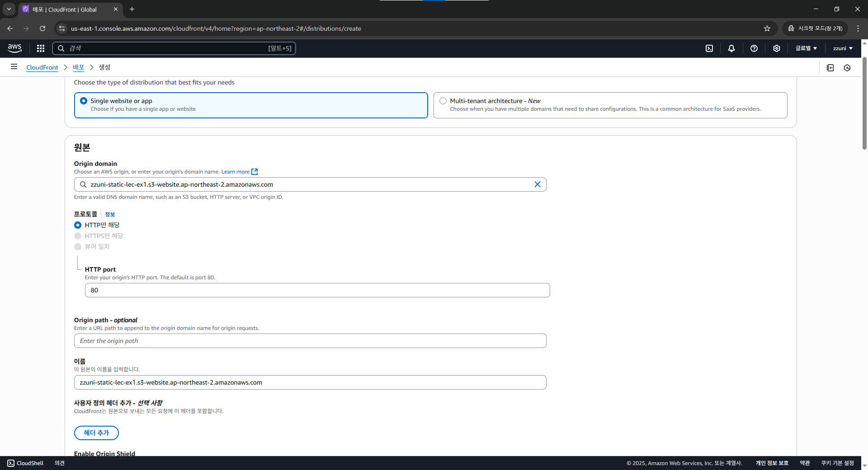
Task: Open the help question mark menu
Action: [754, 48]
